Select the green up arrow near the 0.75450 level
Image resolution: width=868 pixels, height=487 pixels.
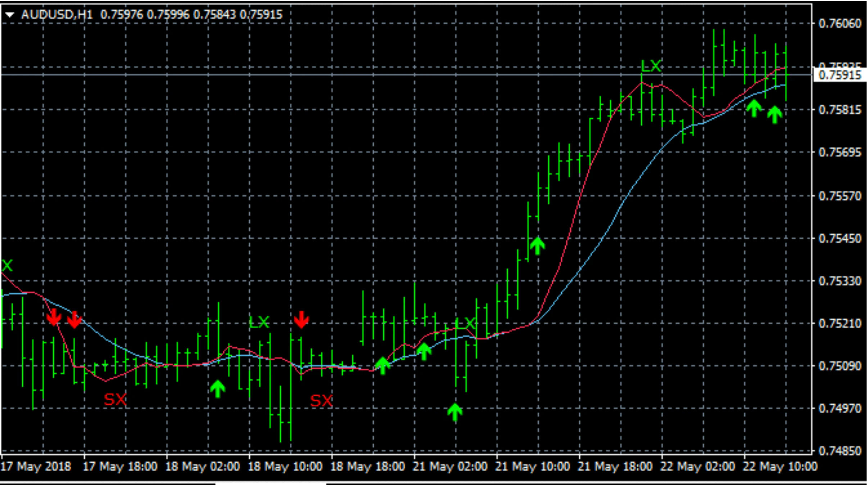click(537, 246)
